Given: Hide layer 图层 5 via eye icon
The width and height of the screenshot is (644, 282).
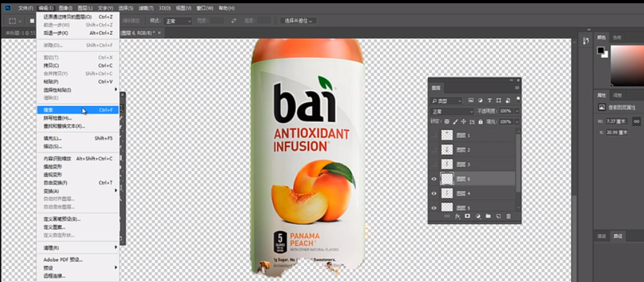Looking at the screenshot, I should 434,208.
